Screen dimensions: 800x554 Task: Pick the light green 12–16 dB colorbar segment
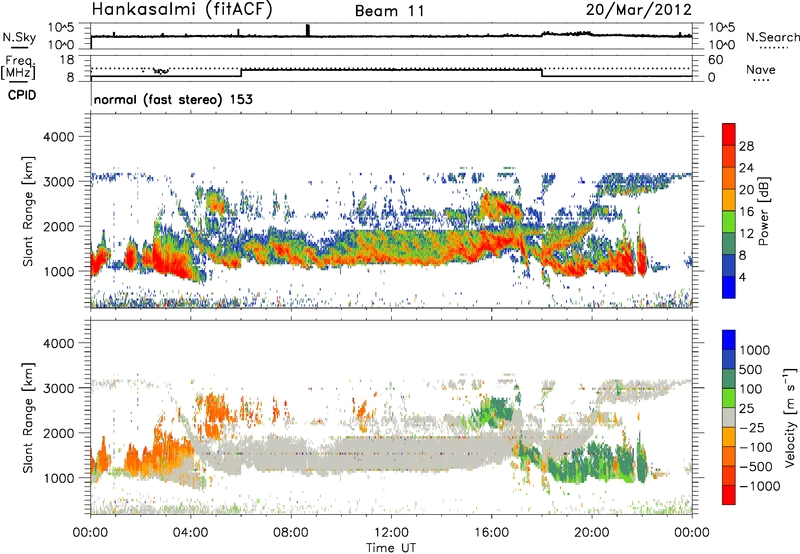(x=729, y=222)
